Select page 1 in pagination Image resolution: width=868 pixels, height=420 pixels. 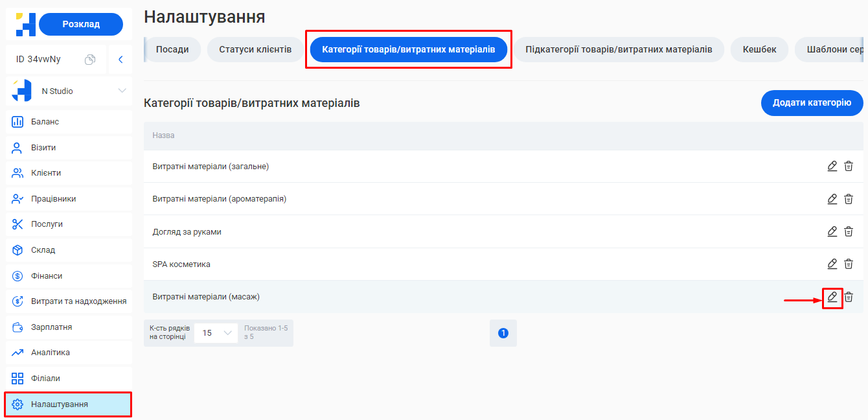point(503,332)
